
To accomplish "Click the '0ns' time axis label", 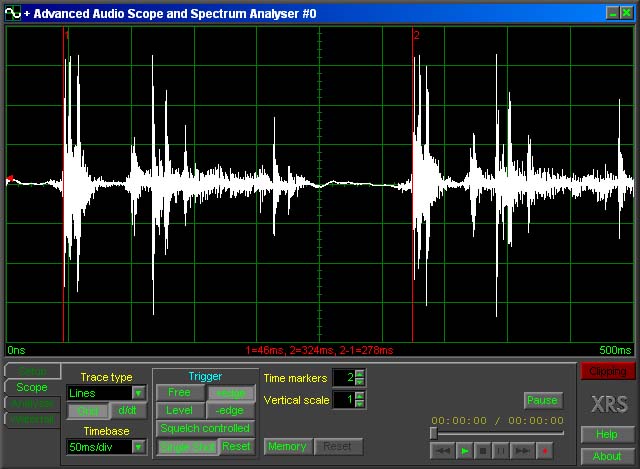I will click(x=16, y=350).
